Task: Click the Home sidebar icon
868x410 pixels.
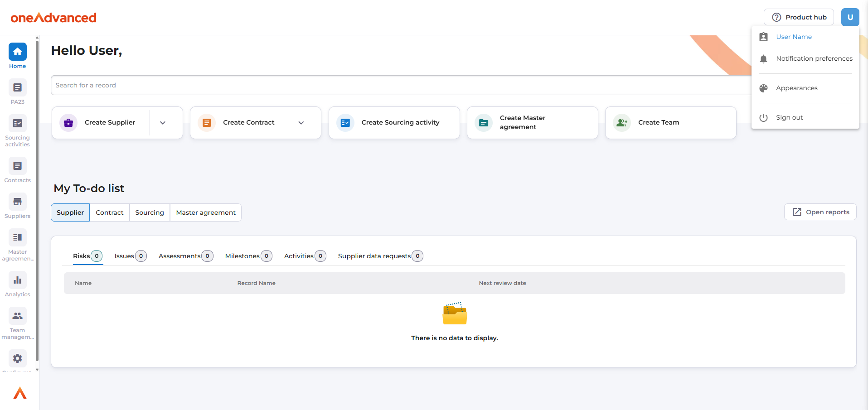Action: point(17,52)
